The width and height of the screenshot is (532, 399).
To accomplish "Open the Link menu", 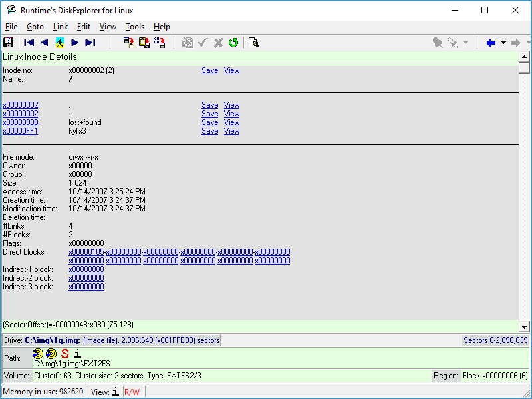I will tap(61, 27).
